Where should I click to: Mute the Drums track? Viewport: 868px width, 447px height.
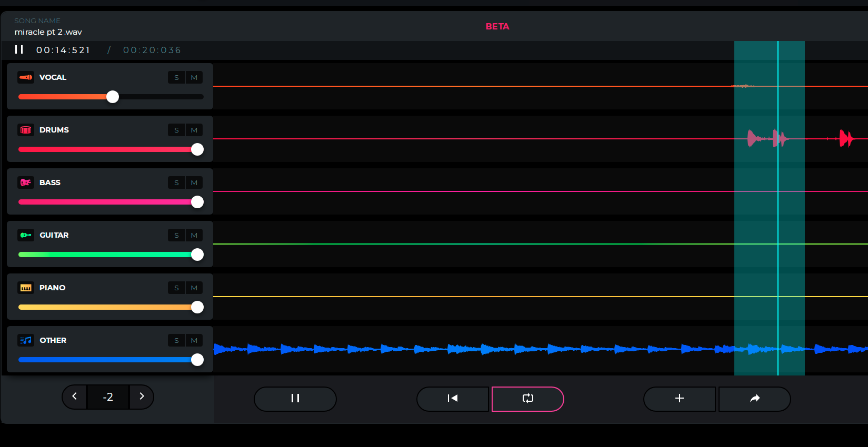[194, 130]
